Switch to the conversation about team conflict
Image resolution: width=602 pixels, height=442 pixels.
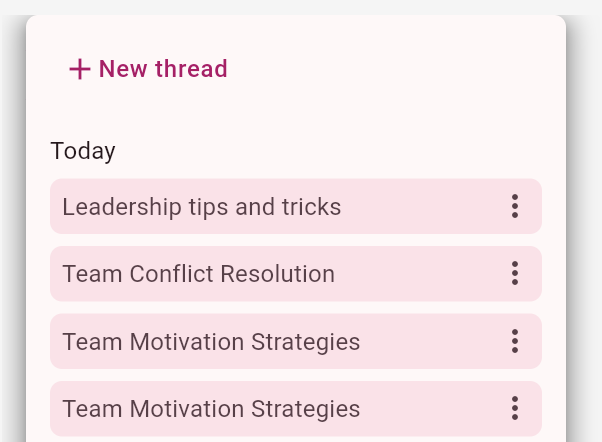[x=199, y=274]
